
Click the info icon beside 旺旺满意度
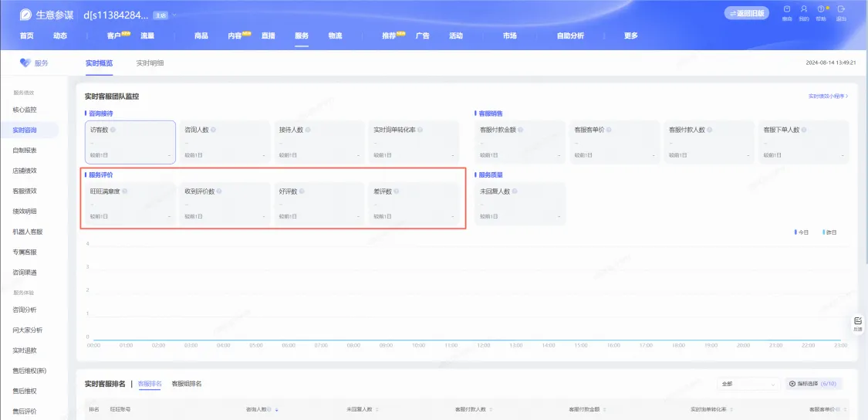[124, 191]
